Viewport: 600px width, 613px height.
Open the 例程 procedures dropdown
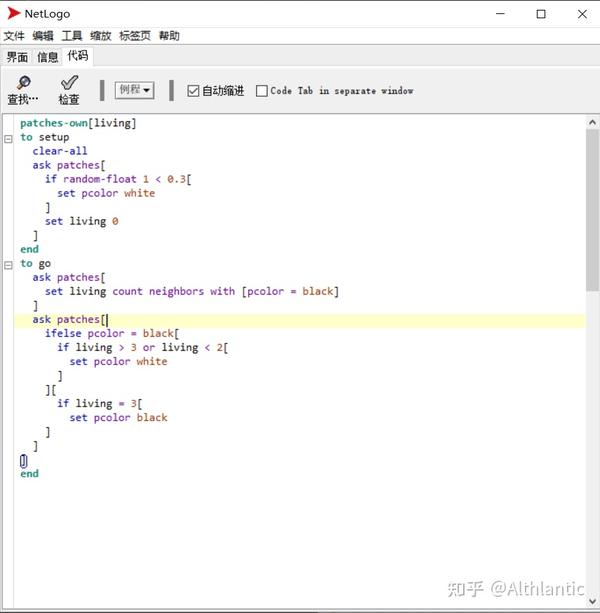[134, 90]
